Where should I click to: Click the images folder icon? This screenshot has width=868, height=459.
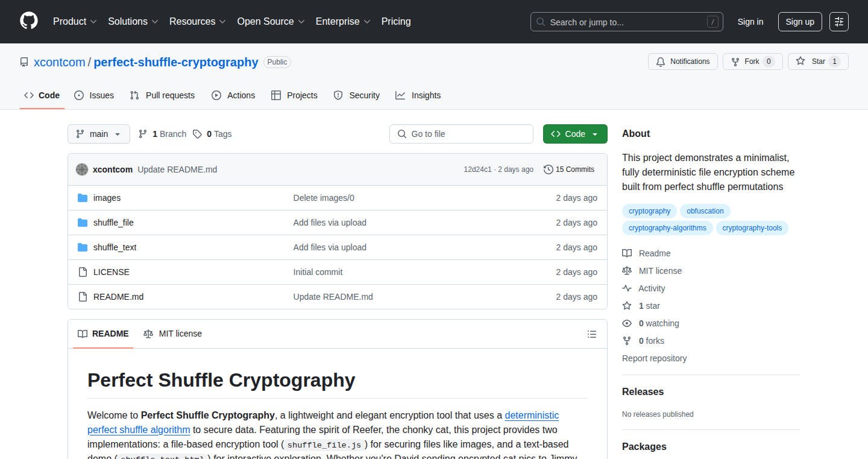coord(83,198)
